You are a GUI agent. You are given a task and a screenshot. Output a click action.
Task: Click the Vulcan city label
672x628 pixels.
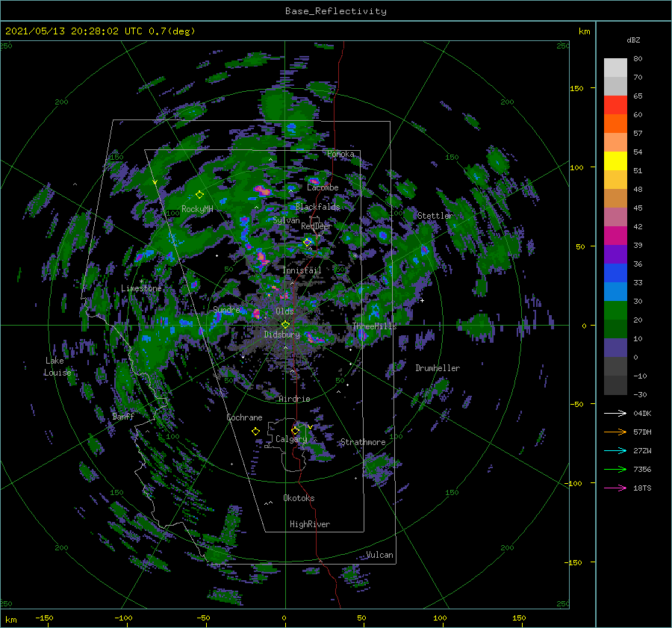pyautogui.click(x=379, y=555)
